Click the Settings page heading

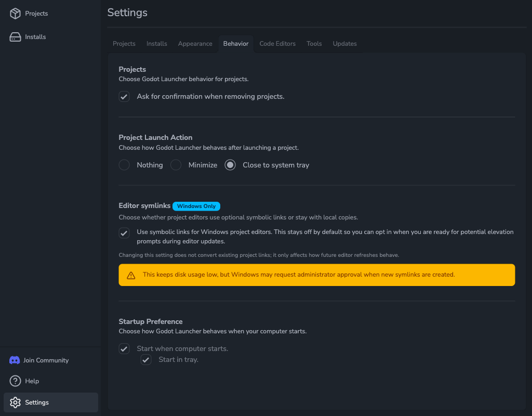(127, 12)
